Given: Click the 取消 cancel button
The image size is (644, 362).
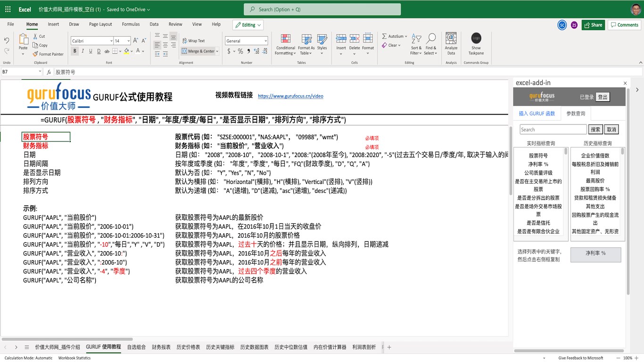Looking at the screenshot, I should 611,130.
